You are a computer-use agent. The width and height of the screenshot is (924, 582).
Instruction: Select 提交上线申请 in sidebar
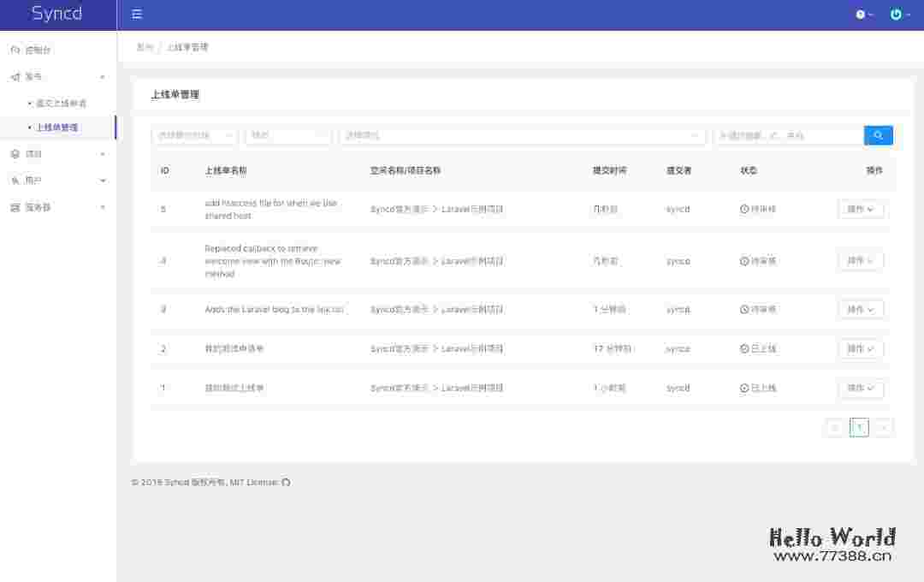coord(61,104)
